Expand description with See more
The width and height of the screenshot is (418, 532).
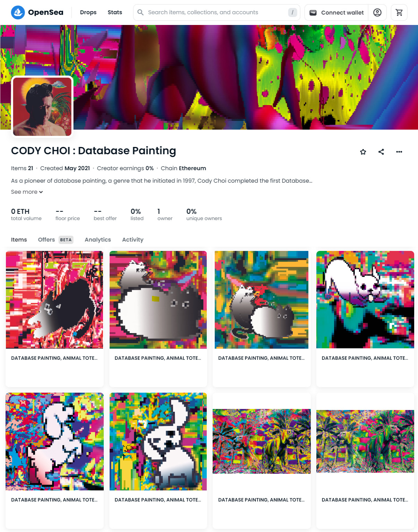pyautogui.click(x=27, y=192)
